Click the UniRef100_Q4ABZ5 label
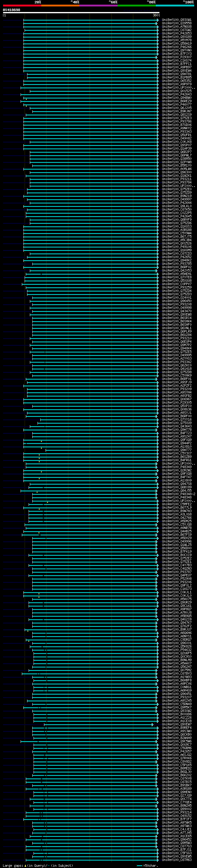 click(x=177, y=531)
